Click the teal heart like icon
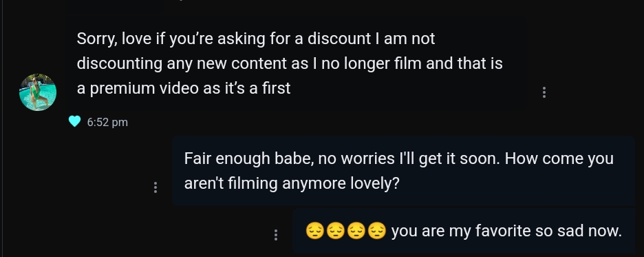Image resolution: width=644 pixels, height=257 pixels. click(x=74, y=121)
